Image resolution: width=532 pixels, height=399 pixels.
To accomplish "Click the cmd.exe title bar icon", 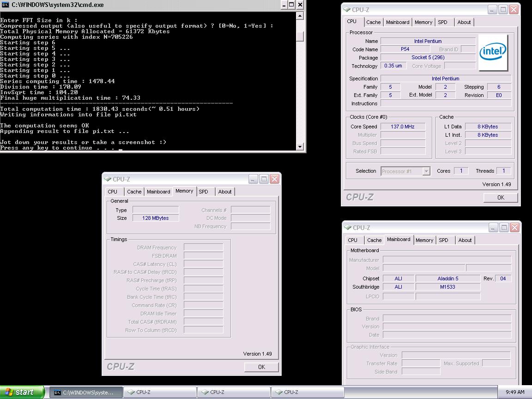I will (x=5, y=5).
